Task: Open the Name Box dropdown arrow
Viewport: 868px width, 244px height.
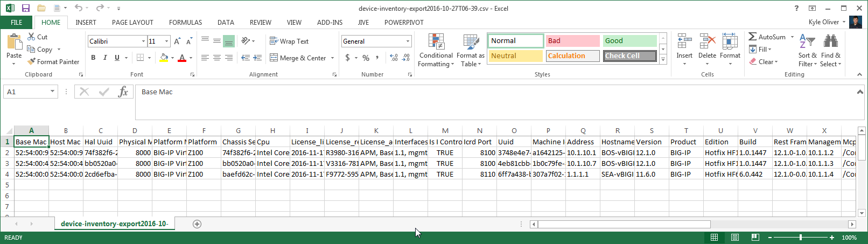Action: tap(52, 92)
